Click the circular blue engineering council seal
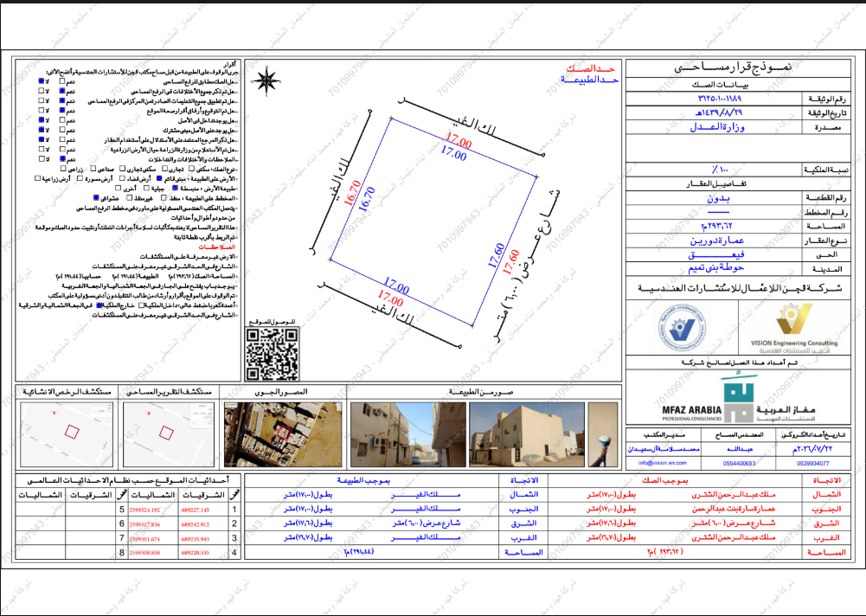Image resolution: width=866 pixels, height=616 pixels. pyautogui.click(x=682, y=328)
